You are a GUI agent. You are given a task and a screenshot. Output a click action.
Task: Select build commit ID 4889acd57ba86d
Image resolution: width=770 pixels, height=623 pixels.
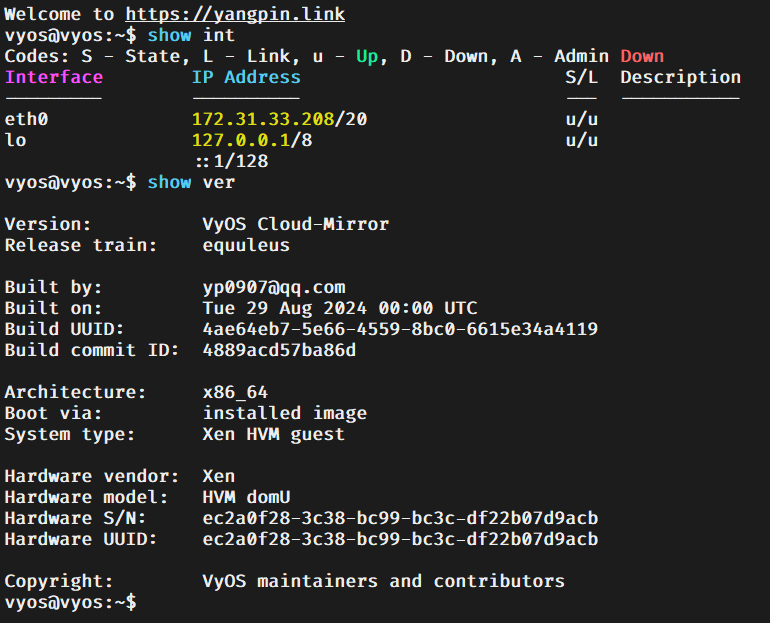[279, 351]
